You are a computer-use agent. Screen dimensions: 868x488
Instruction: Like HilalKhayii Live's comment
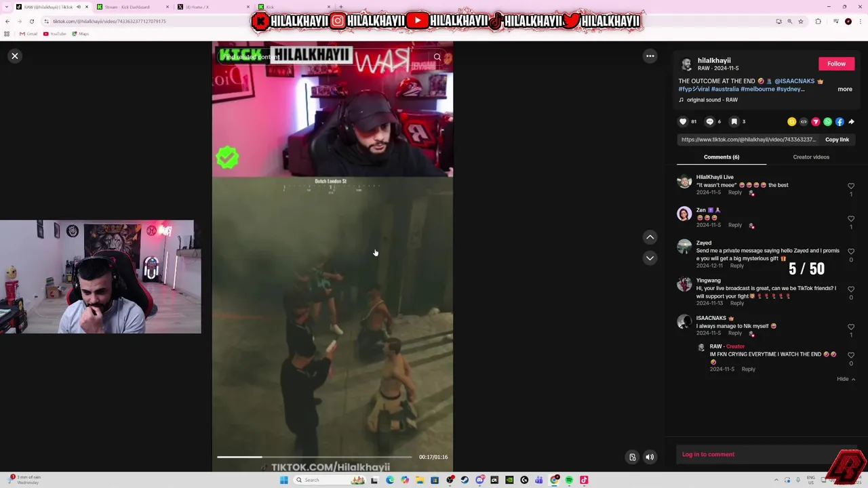pos(851,186)
